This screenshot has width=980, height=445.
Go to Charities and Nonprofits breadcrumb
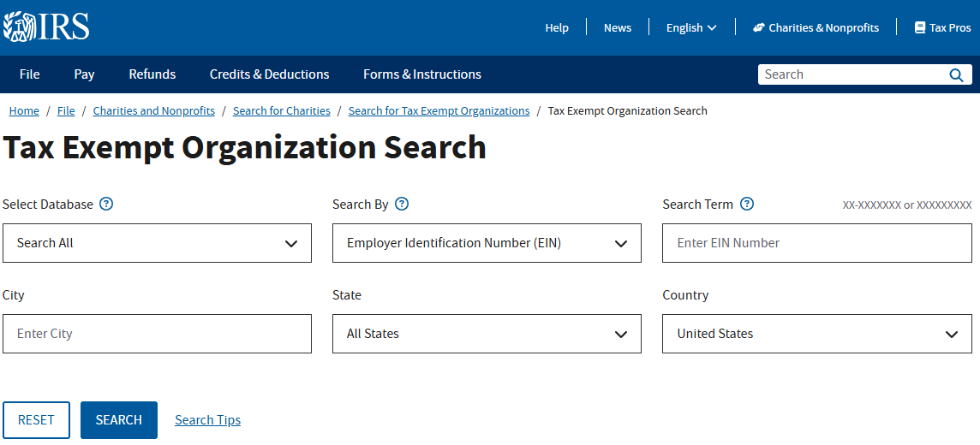tap(154, 111)
